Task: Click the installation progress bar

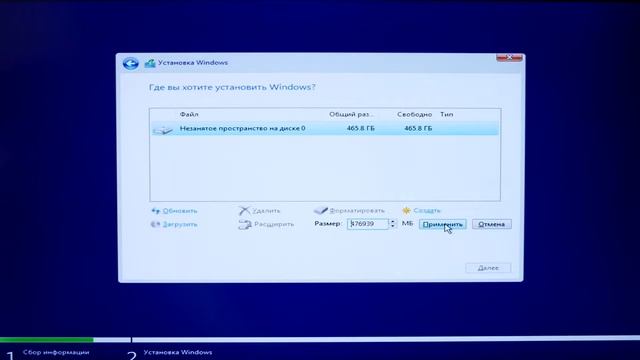Action: [x=320, y=339]
